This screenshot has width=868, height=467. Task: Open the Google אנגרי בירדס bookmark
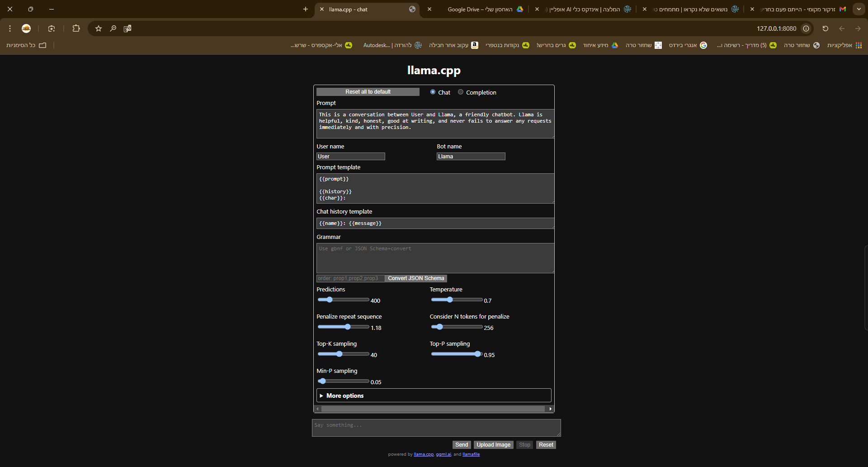[x=688, y=45]
